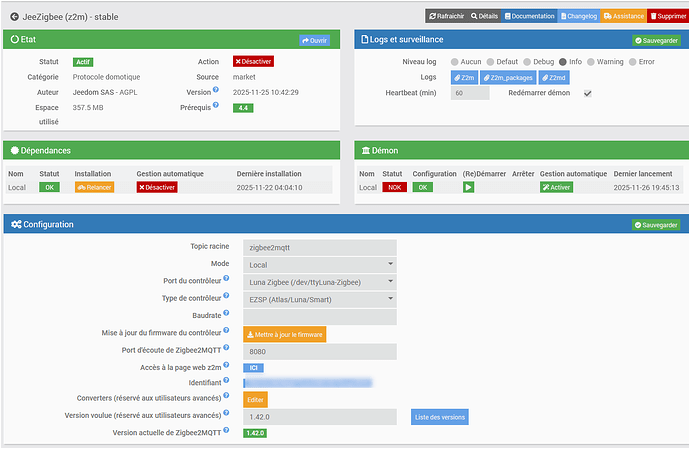The width and height of the screenshot is (690, 449).
Task: Open the help icon for Port d'écoute
Action: [226, 347]
